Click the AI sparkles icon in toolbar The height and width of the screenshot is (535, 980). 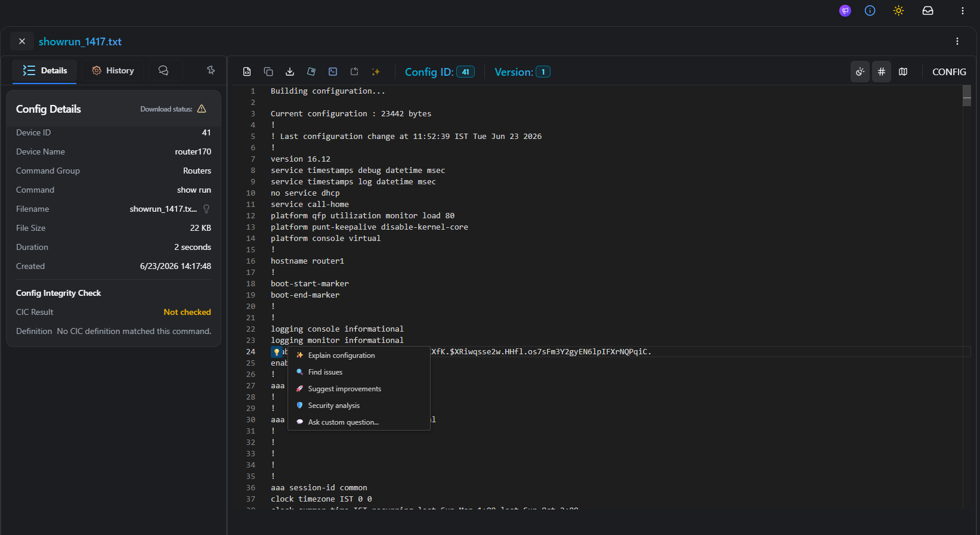(x=376, y=72)
